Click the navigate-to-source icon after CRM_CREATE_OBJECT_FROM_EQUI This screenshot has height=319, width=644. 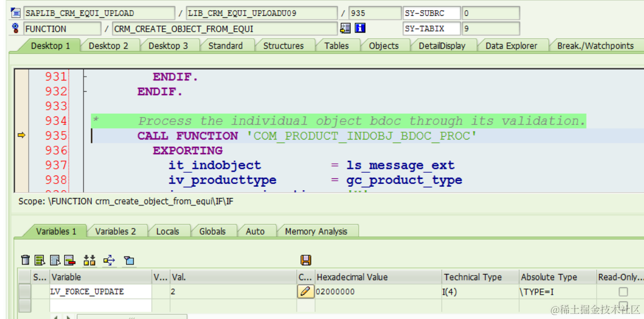click(346, 28)
